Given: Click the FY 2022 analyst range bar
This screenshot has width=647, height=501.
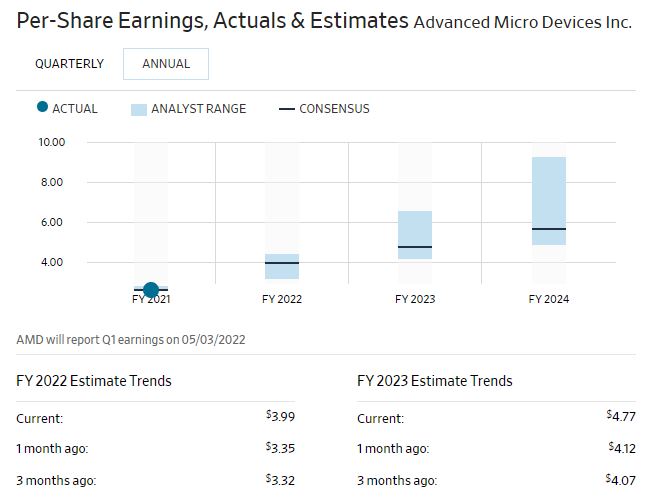Looking at the screenshot, I should (x=282, y=267).
